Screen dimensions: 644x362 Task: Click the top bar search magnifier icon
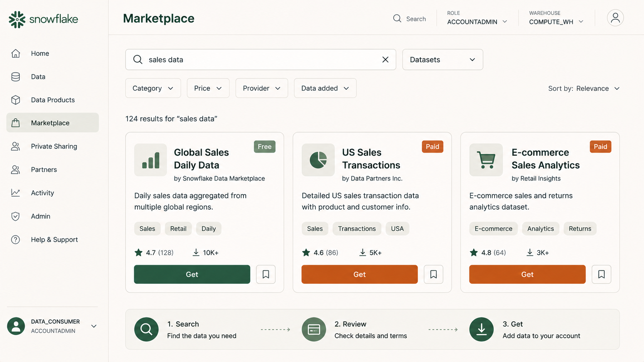click(397, 18)
